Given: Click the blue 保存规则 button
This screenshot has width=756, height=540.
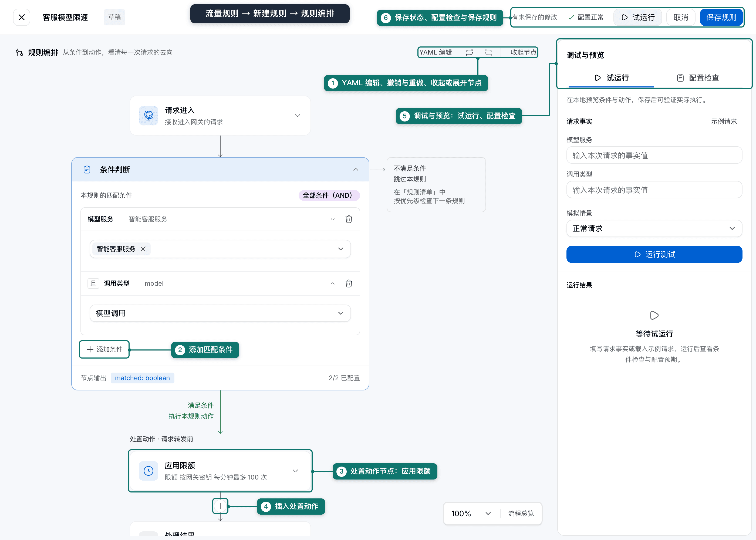Looking at the screenshot, I should point(721,17).
